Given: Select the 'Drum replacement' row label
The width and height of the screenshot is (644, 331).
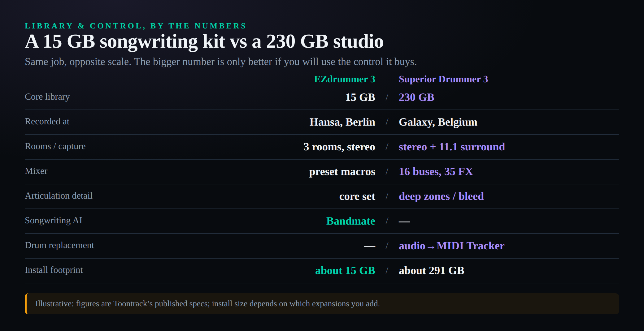Looking at the screenshot, I should coord(59,245).
